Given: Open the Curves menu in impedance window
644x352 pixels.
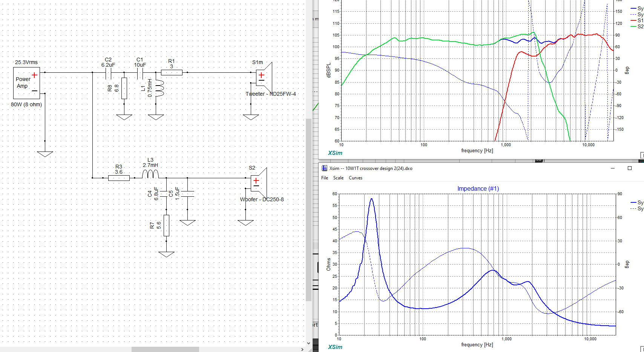Looking at the screenshot, I should tap(356, 178).
